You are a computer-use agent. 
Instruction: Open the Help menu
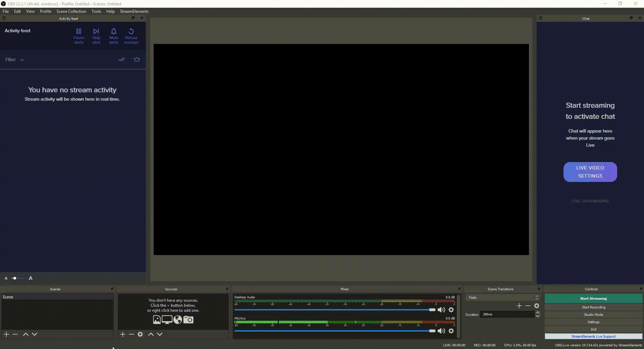(x=110, y=11)
